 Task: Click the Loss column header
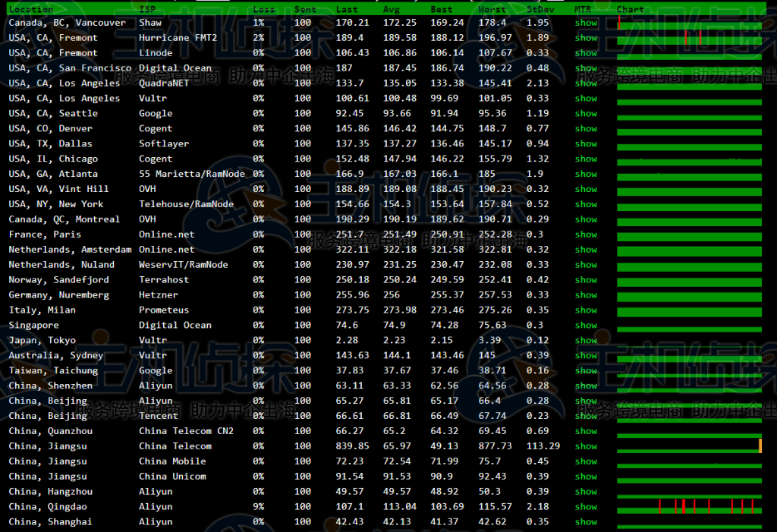click(x=264, y=9)
